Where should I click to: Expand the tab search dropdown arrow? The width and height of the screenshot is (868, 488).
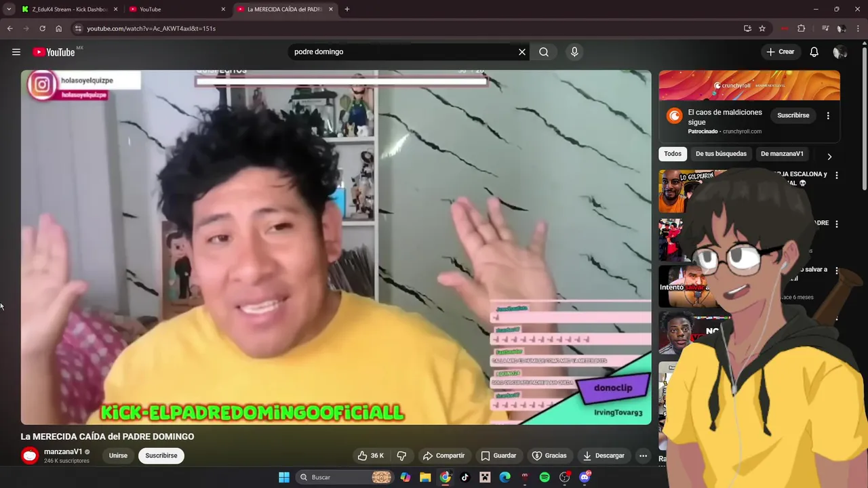point(9,9)
